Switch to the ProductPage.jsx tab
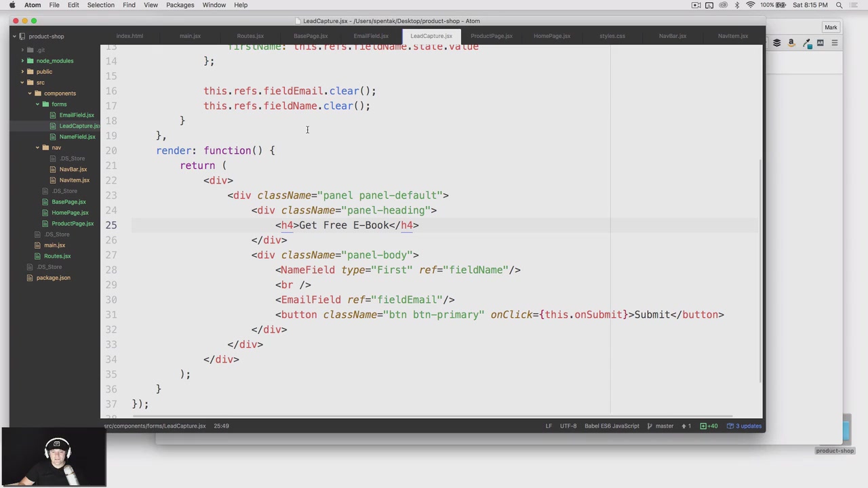Viewport: 868px width, 488px height. pyautogui.click(x=492, y=36)
